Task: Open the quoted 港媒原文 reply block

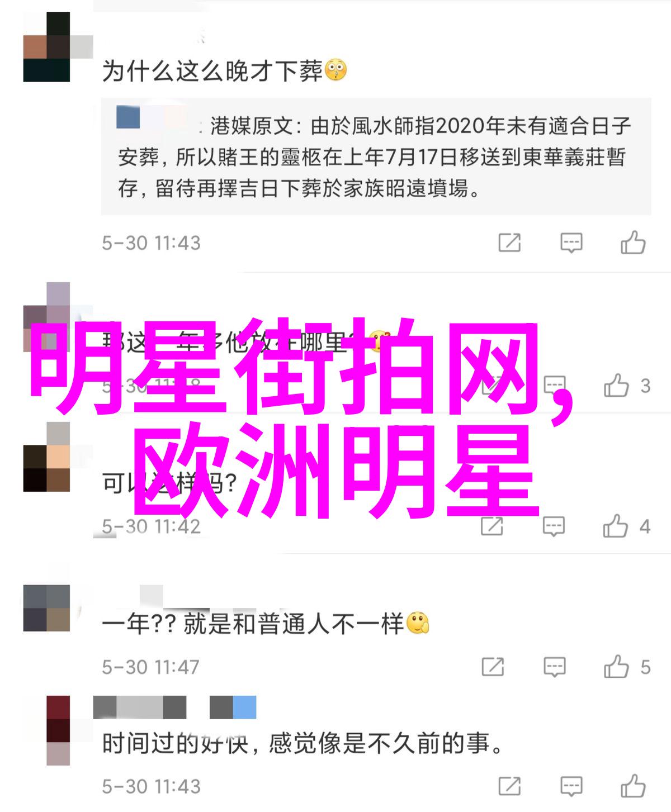Action: tap(376, 156)
